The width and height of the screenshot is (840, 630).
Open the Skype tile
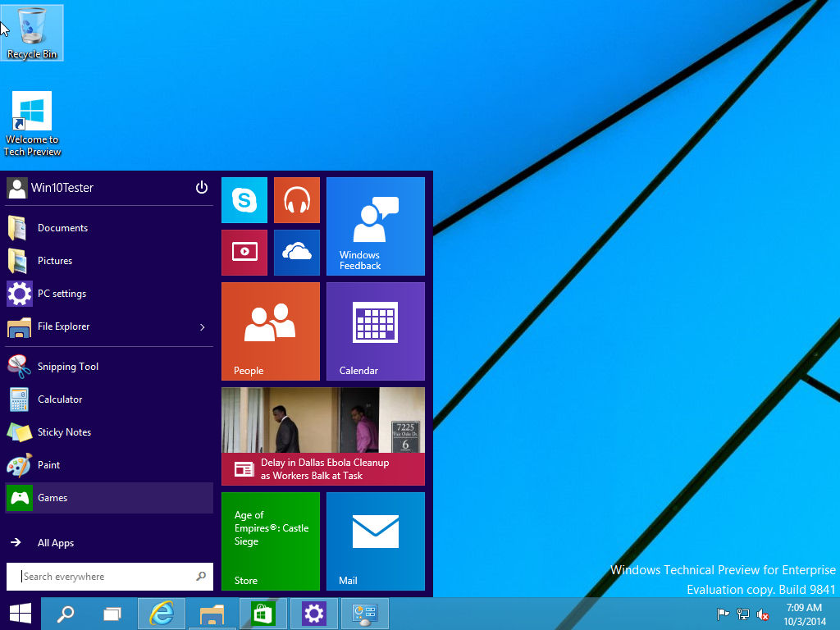click(x=244, y=199)
